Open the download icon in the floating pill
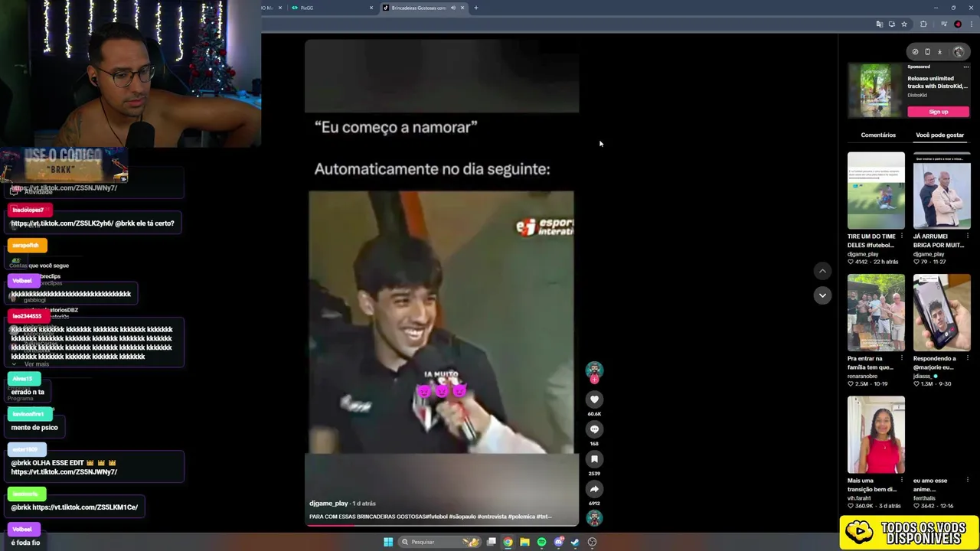This screenshot has width=980, height=551. pyautogui.click(x=939, y=52)
